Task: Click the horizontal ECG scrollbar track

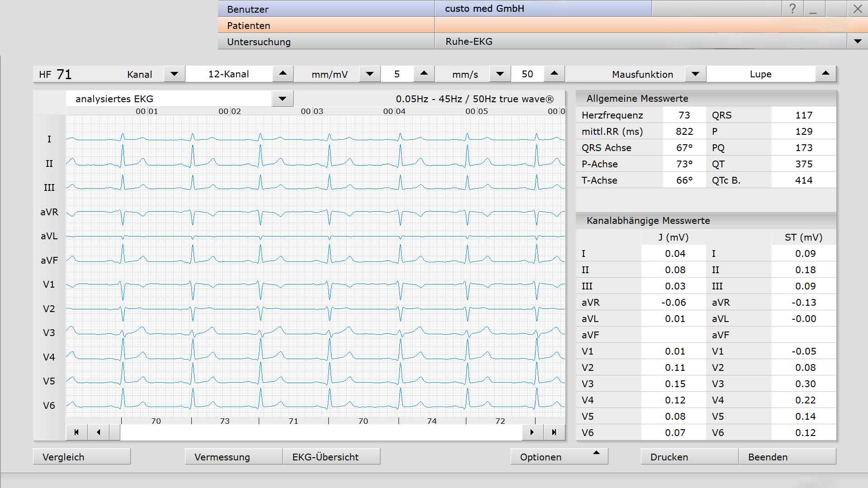Action: pos(321,432)
